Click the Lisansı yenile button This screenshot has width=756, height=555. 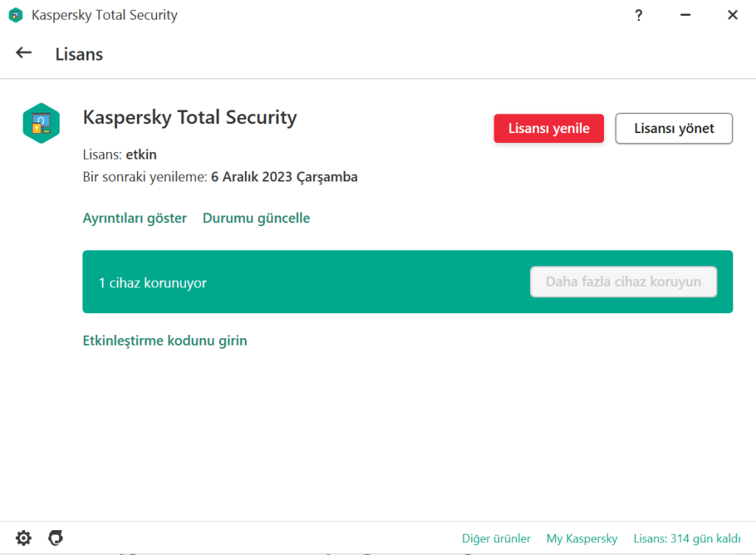tap(549, 128)
